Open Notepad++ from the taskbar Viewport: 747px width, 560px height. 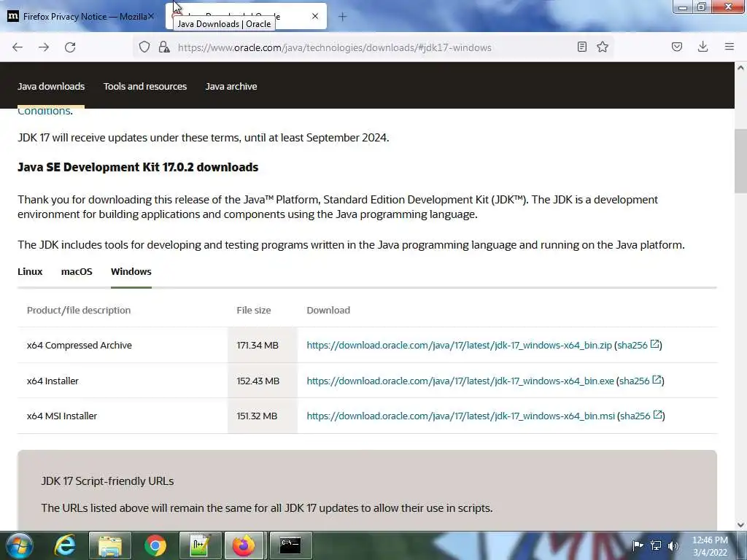[200, 545]
